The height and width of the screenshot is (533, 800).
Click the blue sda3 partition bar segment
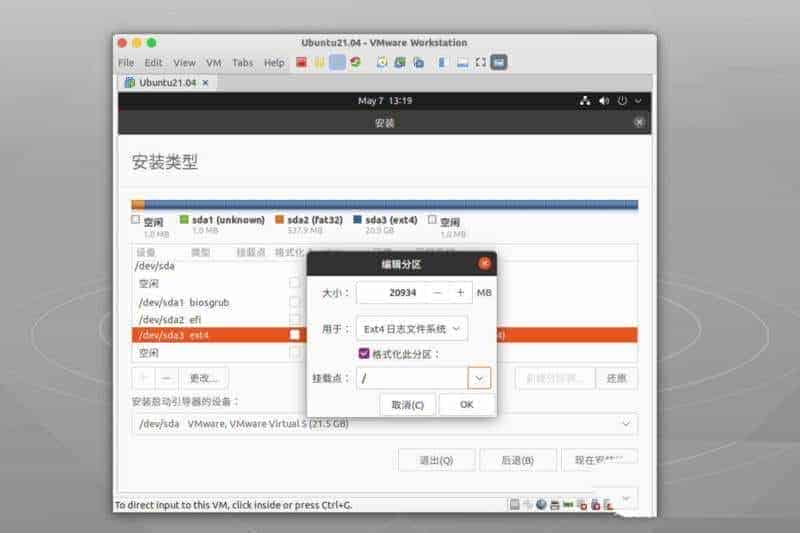391,205
